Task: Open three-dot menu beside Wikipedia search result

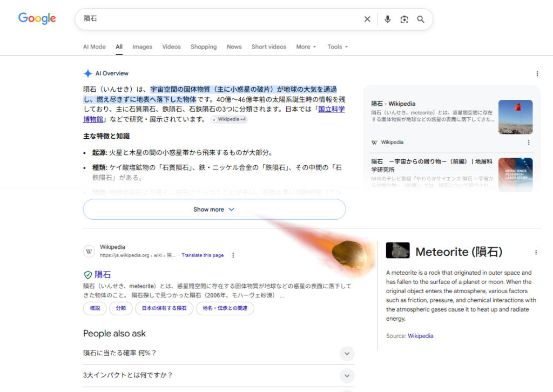Action: [233, 255]
